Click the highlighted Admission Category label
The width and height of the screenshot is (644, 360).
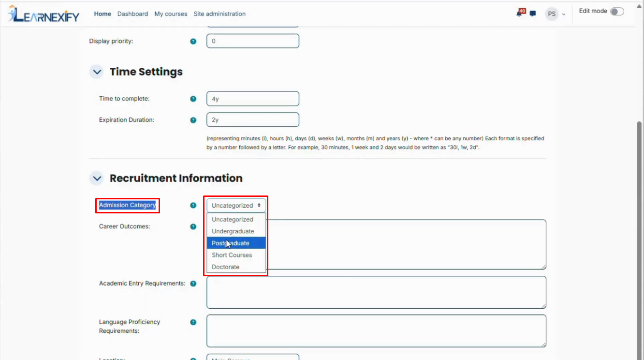pyautogui.click(x=128, y=205)
